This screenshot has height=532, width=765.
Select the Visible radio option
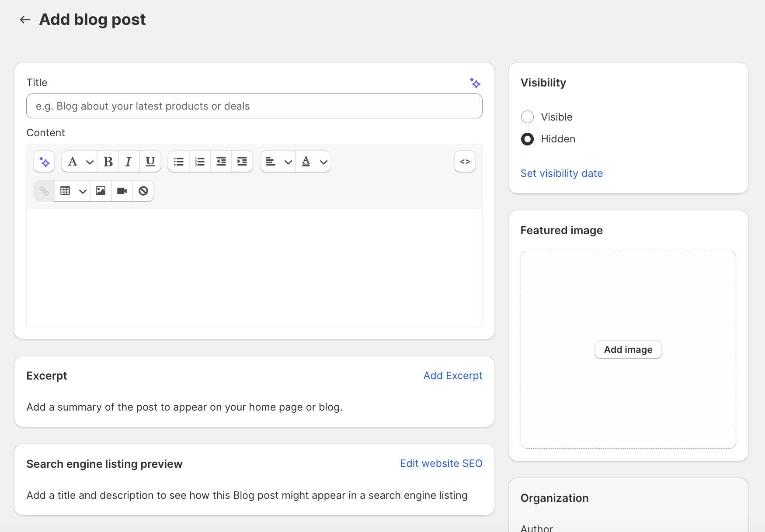[x=528, y=117]
